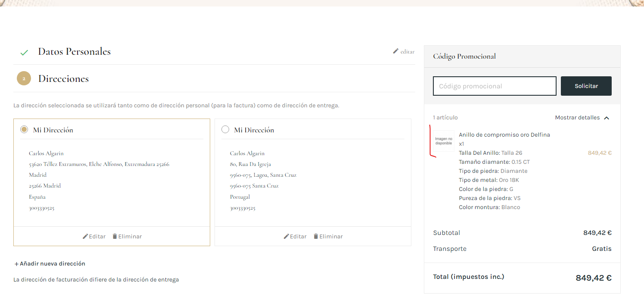This screenshot has height=294, width=644.
Task: Click the Solicitar promo code button
Action: coord(586,86)
